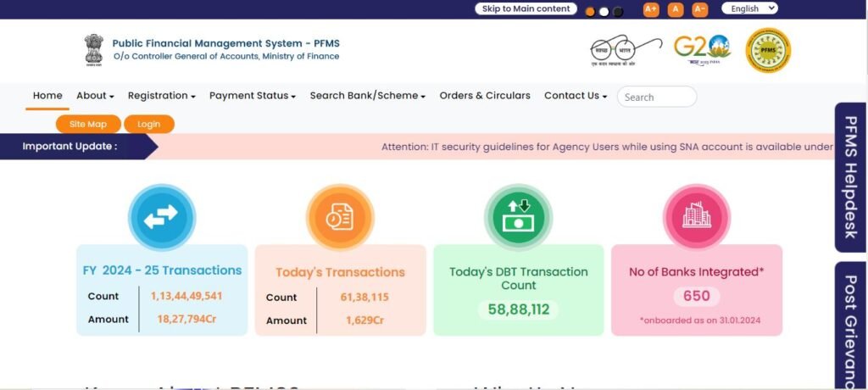Click into the Search input field

(657, 97)
